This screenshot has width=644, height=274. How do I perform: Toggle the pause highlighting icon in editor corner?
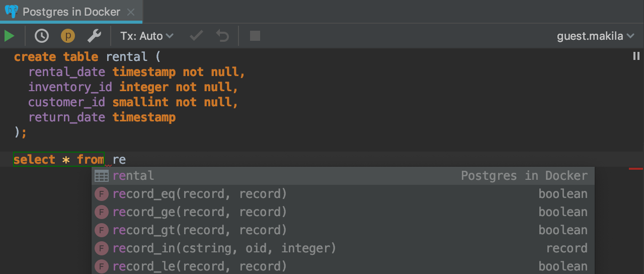[x=636, y=56]
